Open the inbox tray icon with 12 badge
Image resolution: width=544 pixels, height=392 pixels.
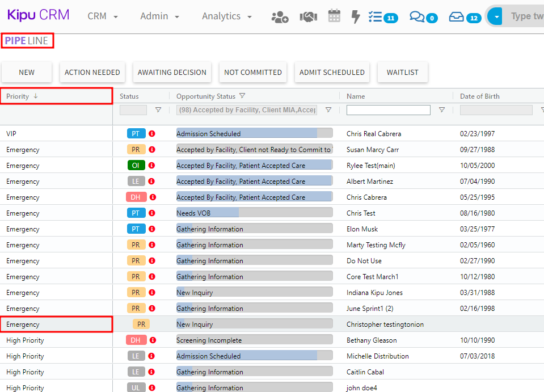(x=457, y=17)
